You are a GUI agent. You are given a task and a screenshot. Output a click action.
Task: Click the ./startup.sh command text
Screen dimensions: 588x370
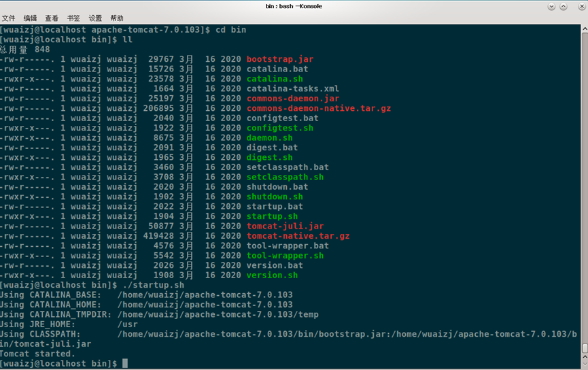click(154, 285)
